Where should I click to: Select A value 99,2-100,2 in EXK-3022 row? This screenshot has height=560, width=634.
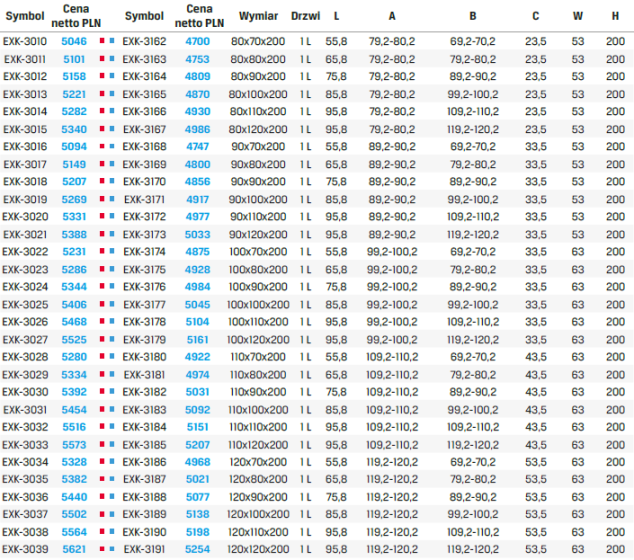click(x=392, y=251)
